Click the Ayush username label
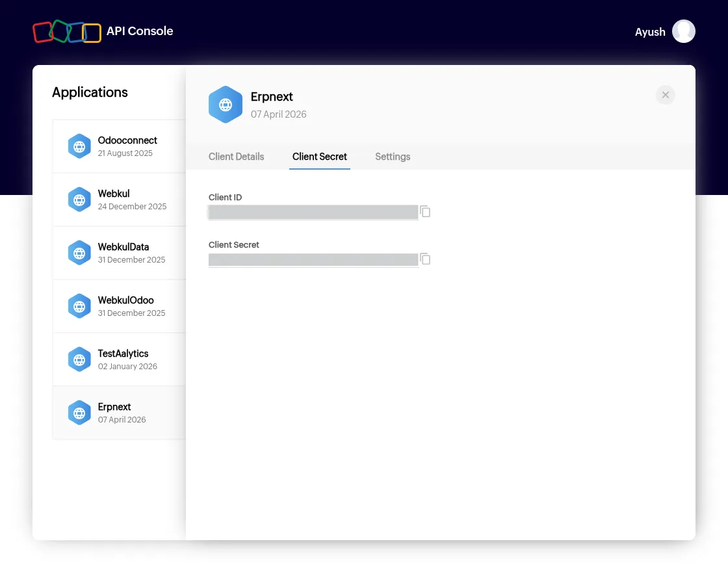 [x=650, y=32]
